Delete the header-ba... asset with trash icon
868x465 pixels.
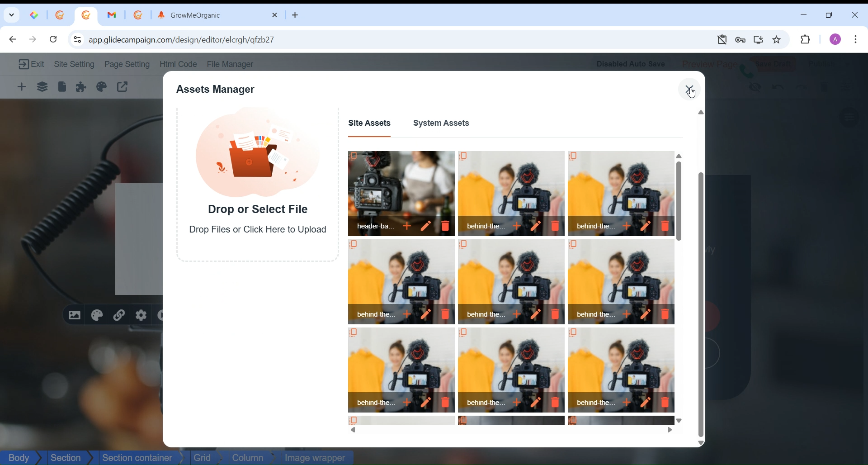[x=446, y=226]
